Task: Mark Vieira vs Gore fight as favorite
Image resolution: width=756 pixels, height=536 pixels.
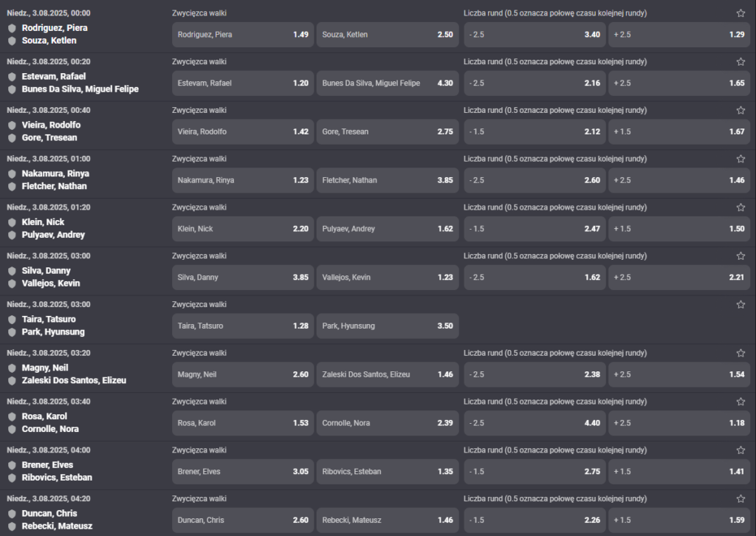Action: tap(740, 111)
